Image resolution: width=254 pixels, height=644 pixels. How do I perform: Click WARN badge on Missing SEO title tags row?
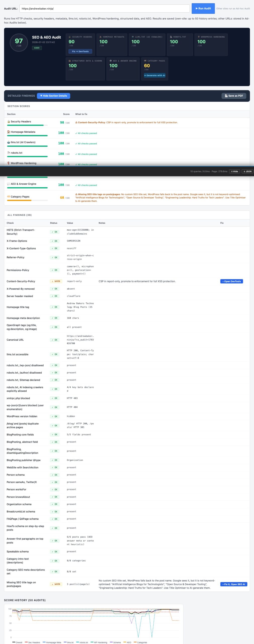[x=56, y=584]
